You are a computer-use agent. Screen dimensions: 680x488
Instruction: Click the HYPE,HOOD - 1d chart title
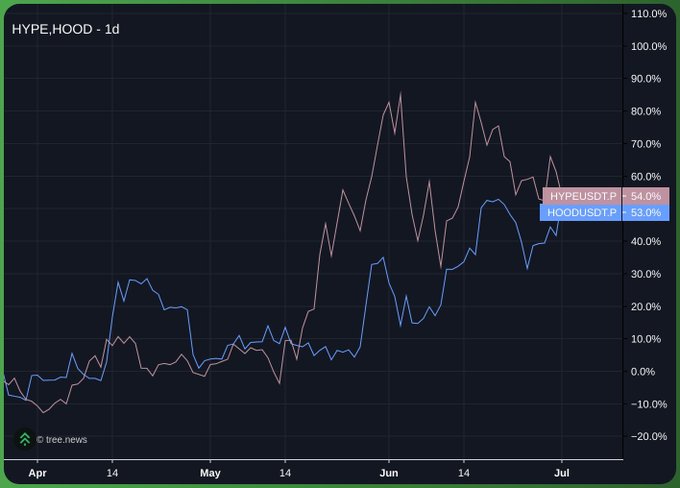point(65,29)
